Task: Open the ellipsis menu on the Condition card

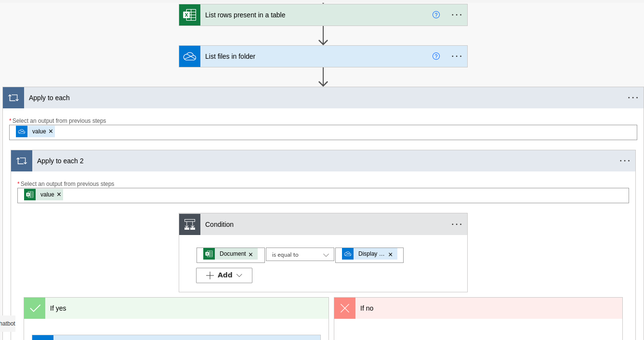Action: click(456, 224)
